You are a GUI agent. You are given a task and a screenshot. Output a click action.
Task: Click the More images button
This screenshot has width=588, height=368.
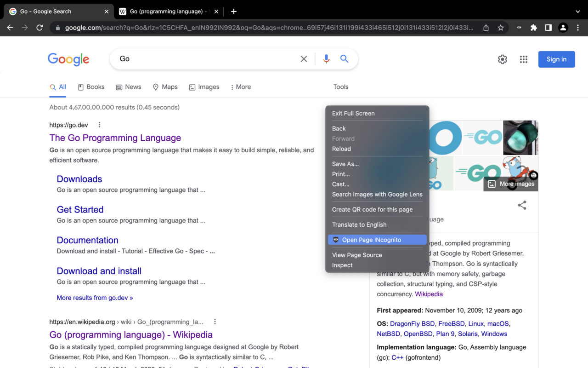(511, 184)
